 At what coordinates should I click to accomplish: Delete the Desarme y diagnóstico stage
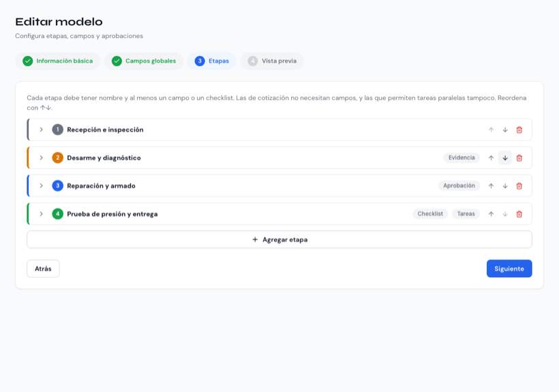click(x=519, y=158)
